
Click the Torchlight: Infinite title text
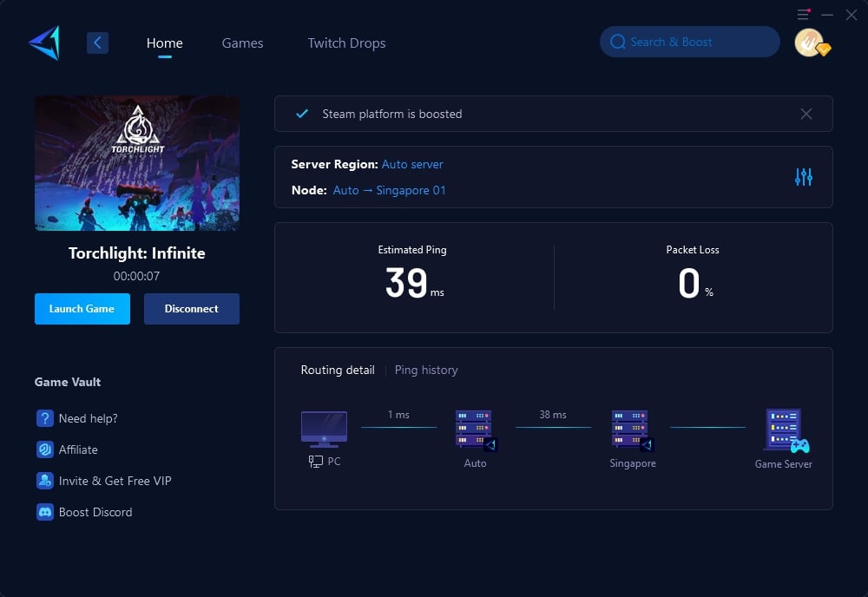tap(137, 253)
